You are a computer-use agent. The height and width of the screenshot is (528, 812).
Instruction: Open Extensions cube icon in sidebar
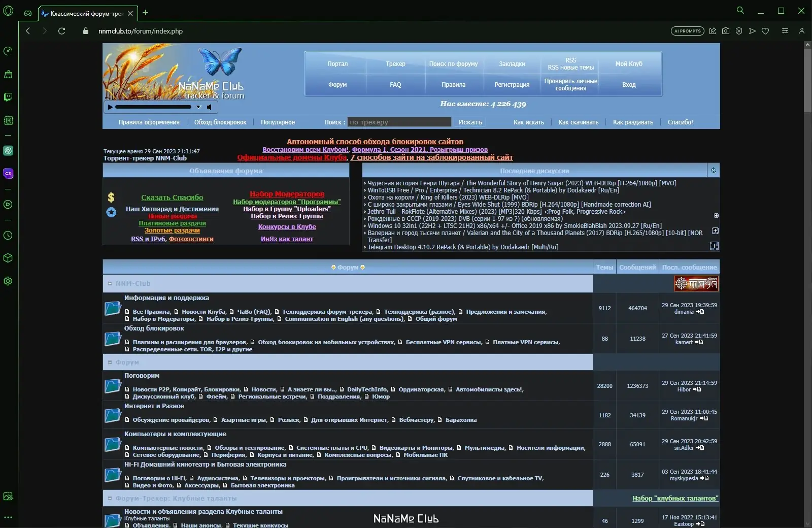8,258
